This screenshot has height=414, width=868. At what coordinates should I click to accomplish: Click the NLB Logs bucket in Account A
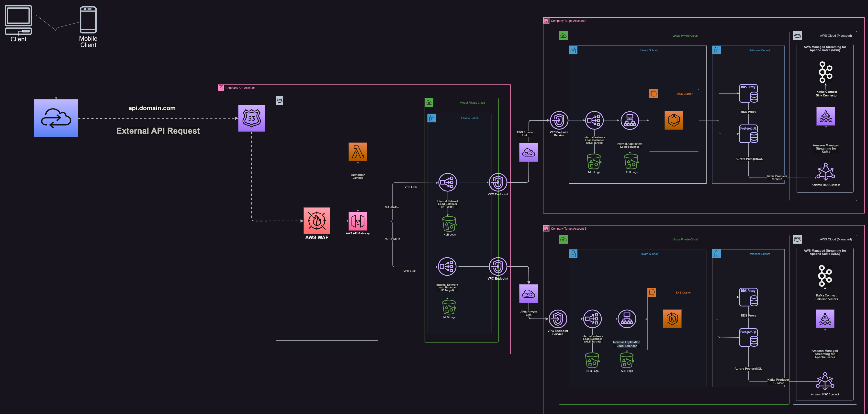click(594, 162)
